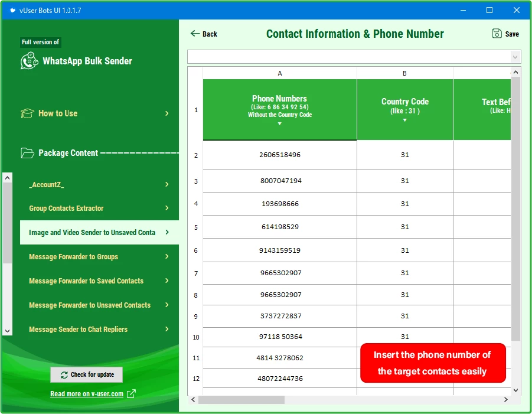The image size is (532, 414).
Task: Select cell with 9143159519
Action: coord(280,250)
